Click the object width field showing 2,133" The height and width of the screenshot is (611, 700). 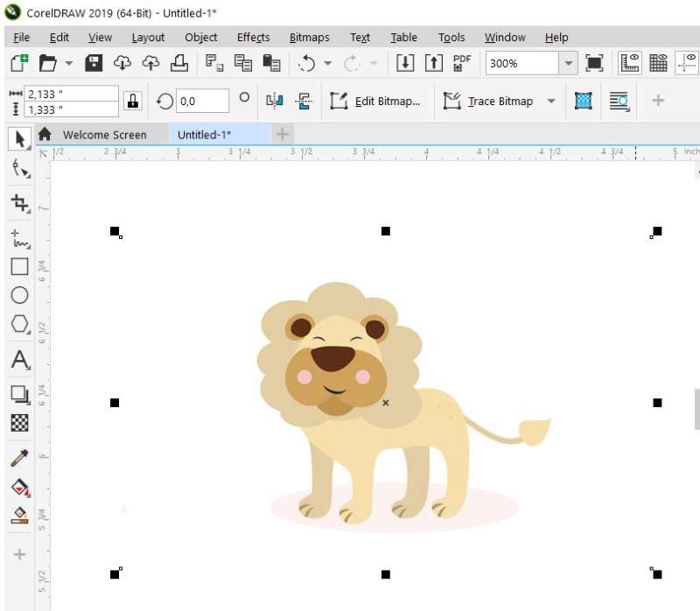point(71,94)
